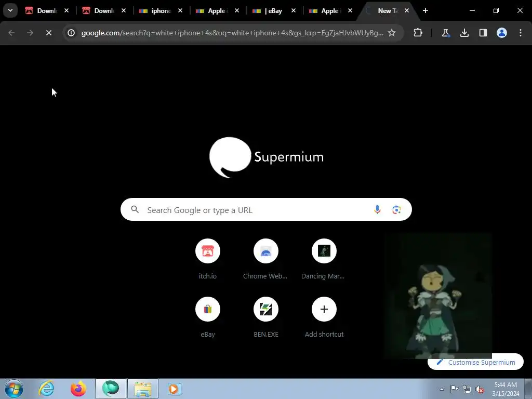
Task: View site information icon in address bar
Action: tap(71, 33)
